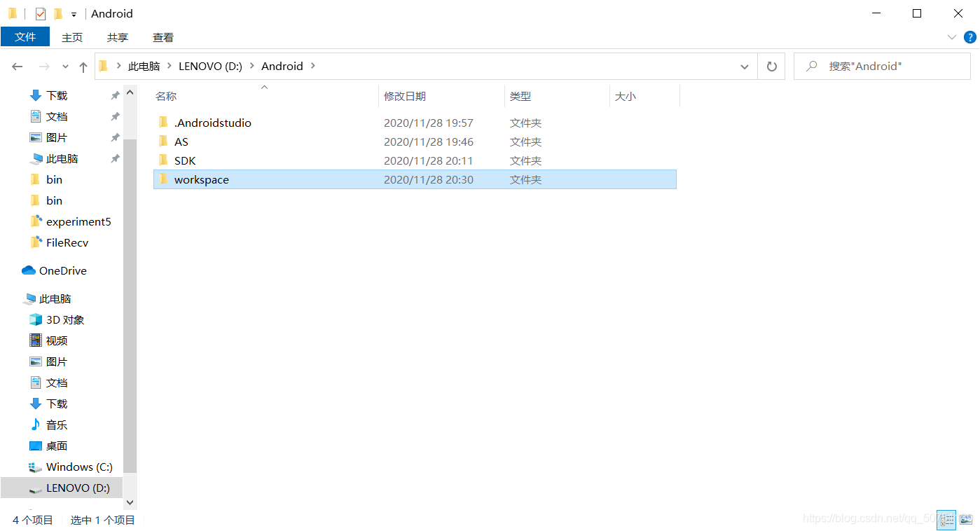Screen dimensions: 980x531
Task: Click the Windows (C:) drive icon
Action: (x=36, y=467)
